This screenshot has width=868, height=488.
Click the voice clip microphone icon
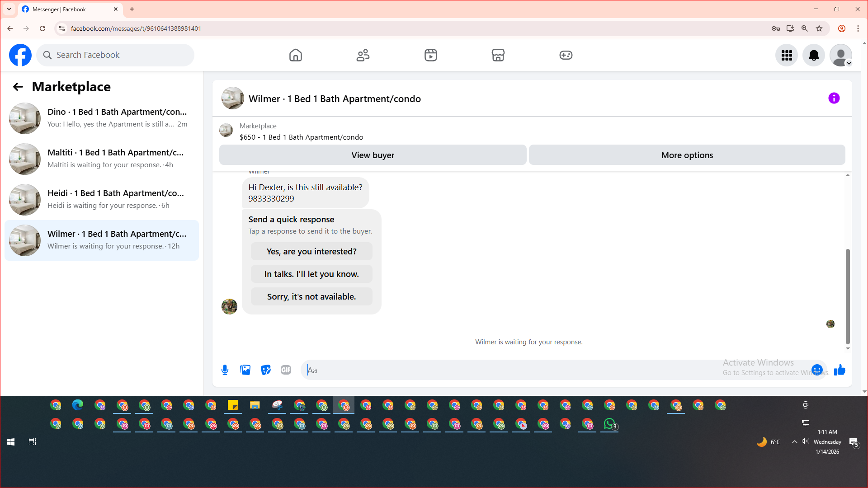tap(225, 370)
